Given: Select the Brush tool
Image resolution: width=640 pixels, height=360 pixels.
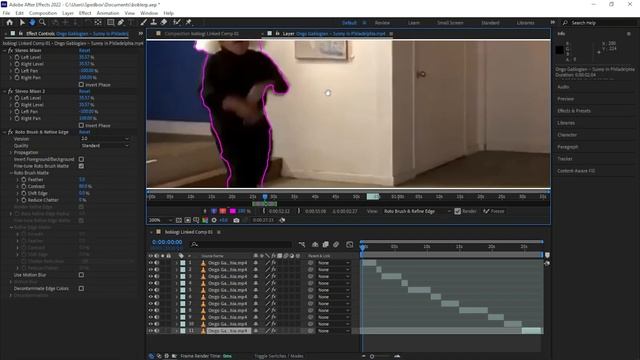Looking at the screenshot, I should tap(144, 22).
